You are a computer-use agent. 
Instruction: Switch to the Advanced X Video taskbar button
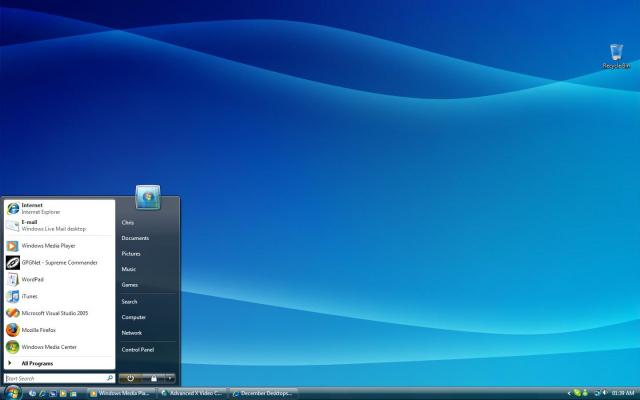pyautogui.click(x=192, y=393)
